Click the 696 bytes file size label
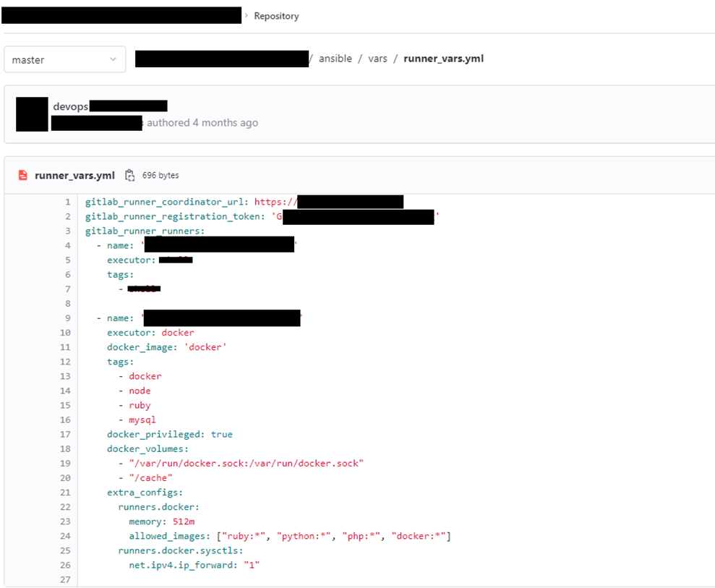 tap(160, 175)
